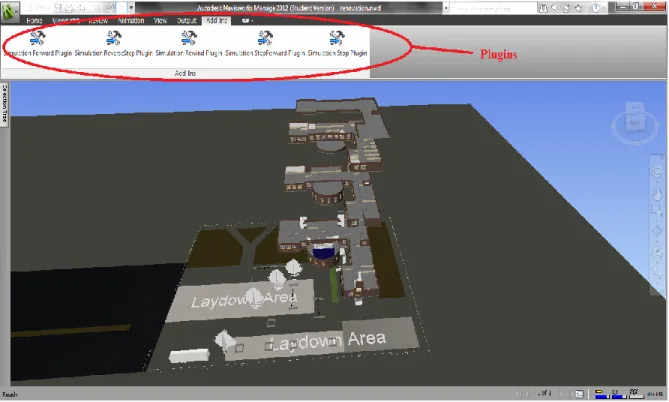Image resolution: width=669 pixels, height=402 pixels.
Task: Open the Communication Center satellite icon
Action: point(567,8)
